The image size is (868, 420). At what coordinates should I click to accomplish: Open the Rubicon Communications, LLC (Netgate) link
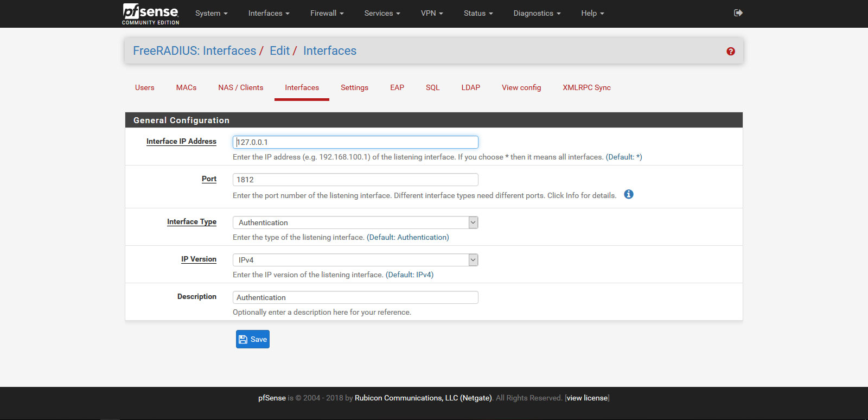[x=423, y=398]
